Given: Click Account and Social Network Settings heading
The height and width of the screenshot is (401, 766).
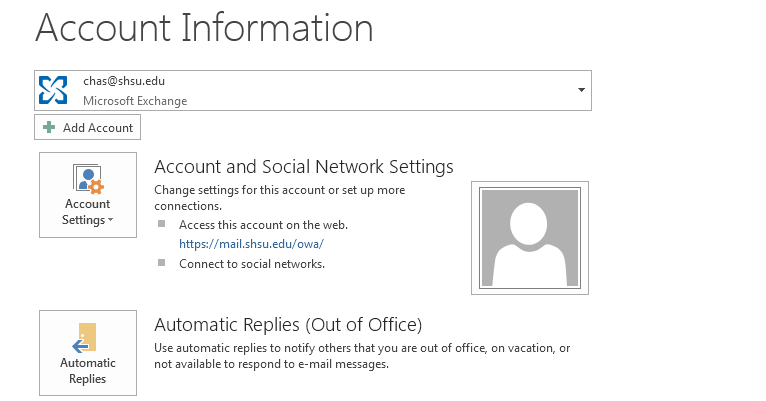Looking at the screenshot, I should click(x=304, y=167).
